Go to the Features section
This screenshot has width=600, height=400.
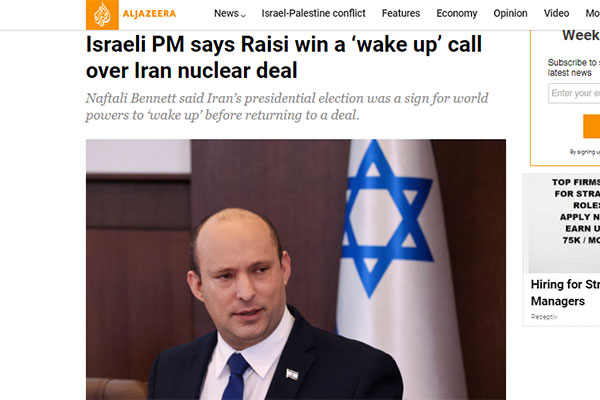tap(401, 13)
